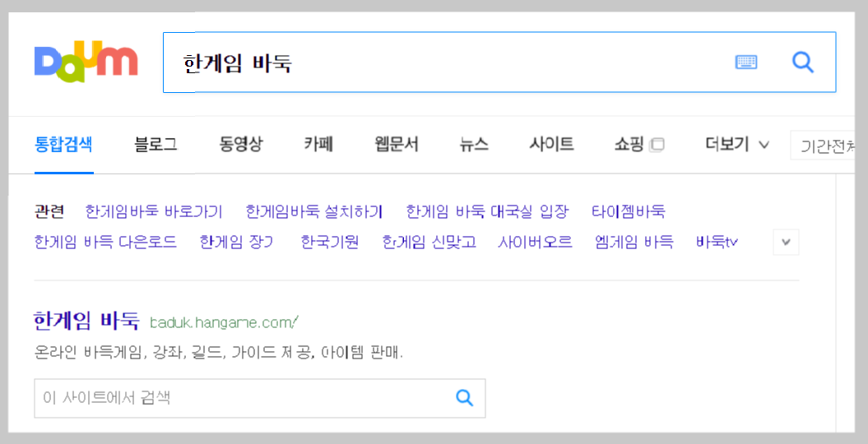Open the 웹문서 tab
The width and height of the screenshot is (868, 444).
click(396, 145)
